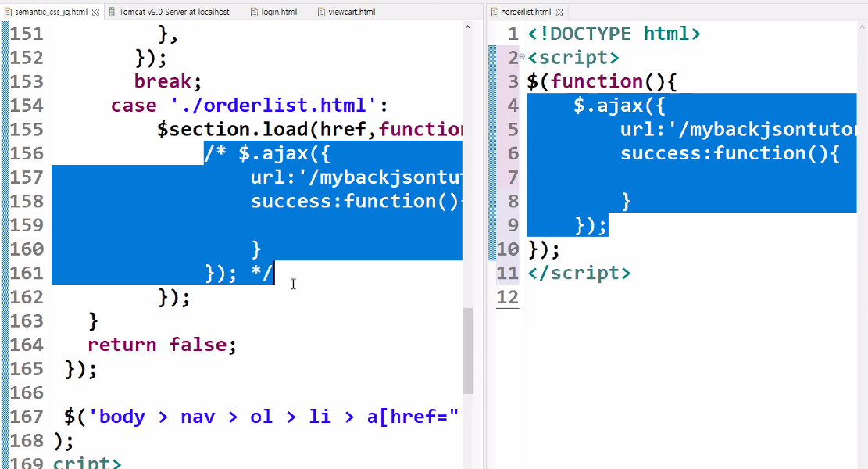The height and width of the screenshot is (469, 868).
Task: Click the url line 157 in left editor
Action: (356, 177)
